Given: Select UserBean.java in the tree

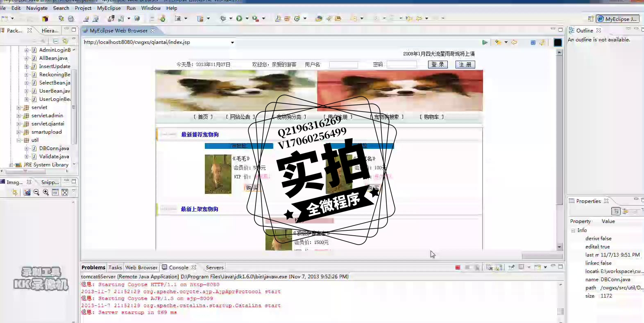Looking at the screenshot, I should [x=54, y=91].
